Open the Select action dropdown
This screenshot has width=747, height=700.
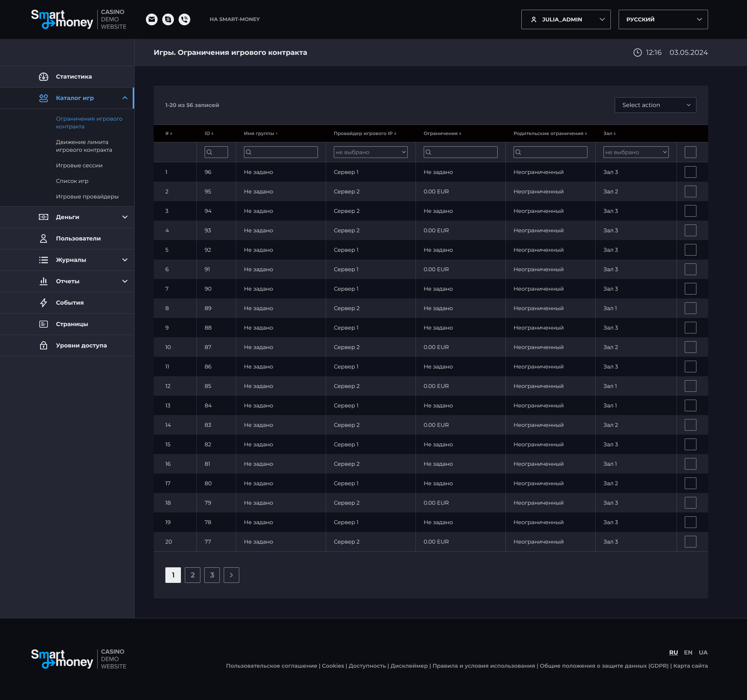tap(655, 105)
